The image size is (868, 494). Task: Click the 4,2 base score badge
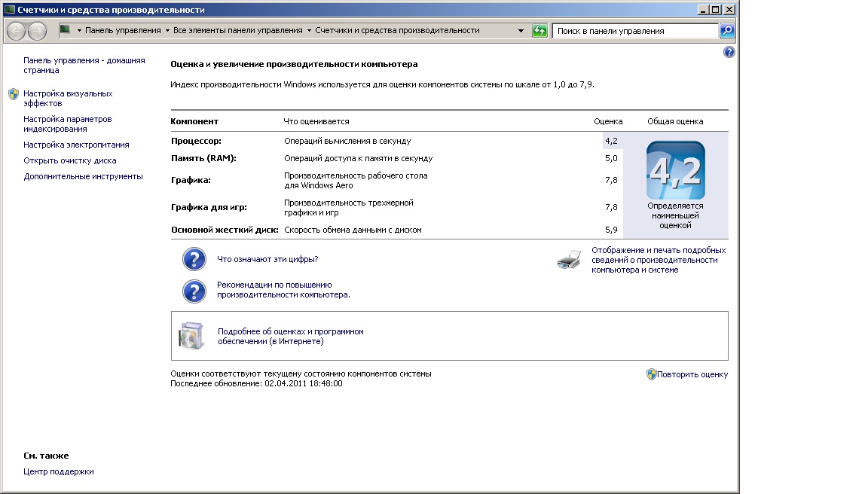pyautogui.click(x=675, y=170)
